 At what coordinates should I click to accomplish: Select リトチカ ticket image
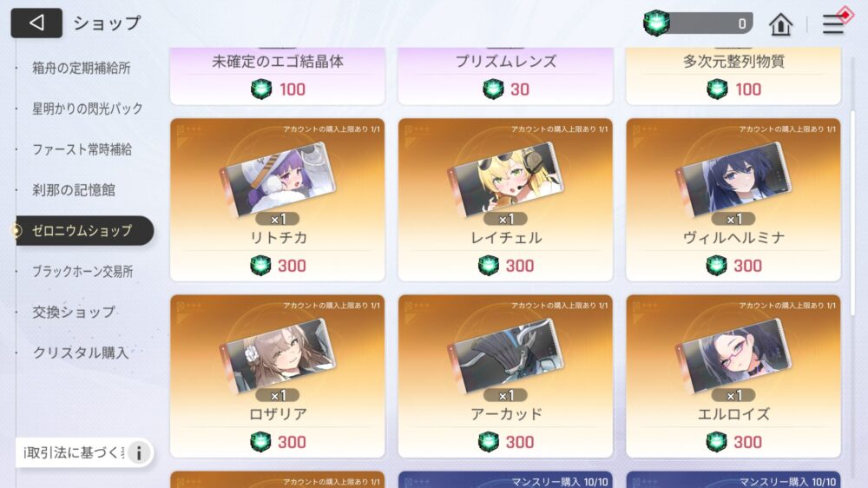click(278, 180)
